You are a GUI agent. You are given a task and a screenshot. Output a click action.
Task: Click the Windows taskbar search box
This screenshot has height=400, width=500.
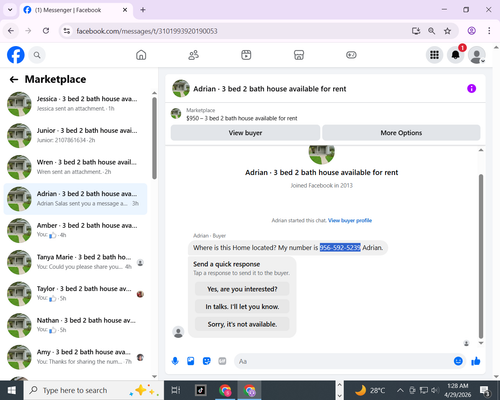(x=93, y=390)
